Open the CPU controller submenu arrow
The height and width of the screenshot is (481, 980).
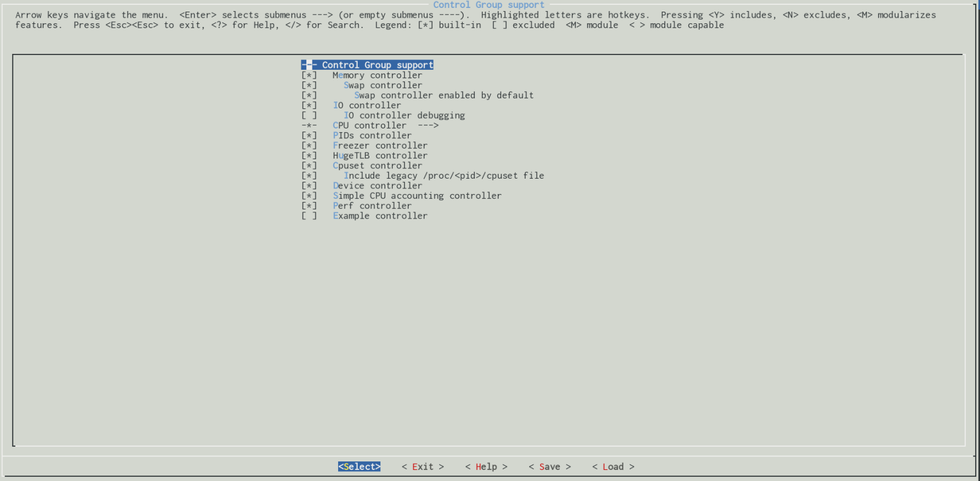(428, 125)
